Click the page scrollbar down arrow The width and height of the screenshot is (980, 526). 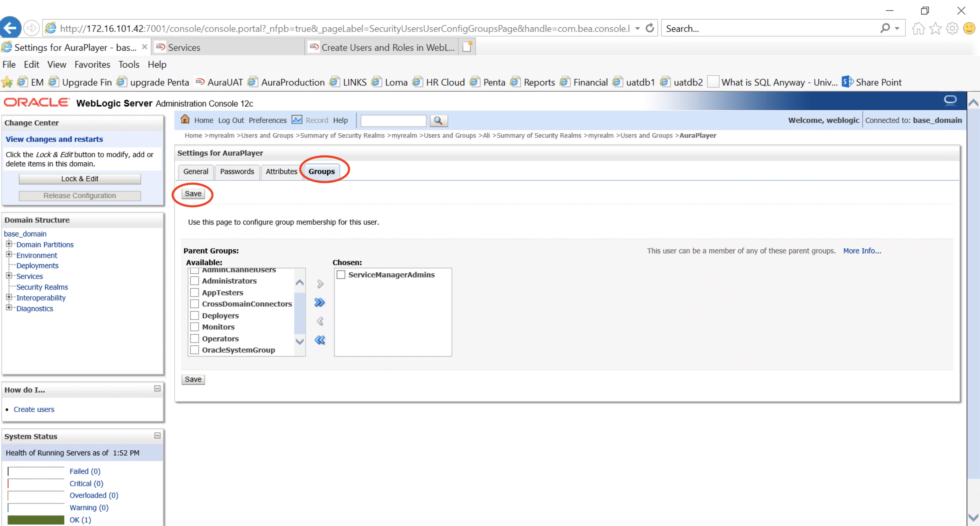(973, 518)
